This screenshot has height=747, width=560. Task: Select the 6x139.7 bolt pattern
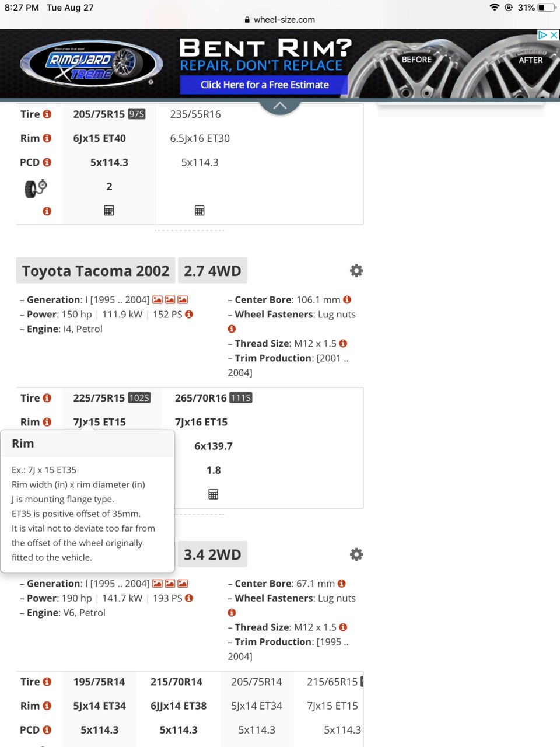point(213,446)
